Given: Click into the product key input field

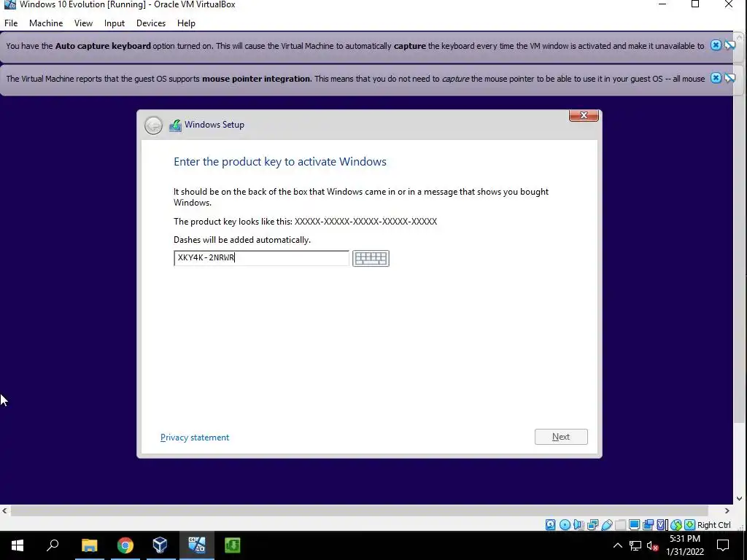Looking at the screenshot, I should pyautogui.click(x=261, y=258).
